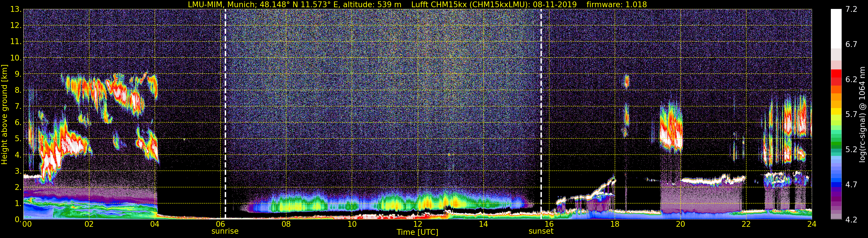Click the '4.2' colorbar value label

851,220
